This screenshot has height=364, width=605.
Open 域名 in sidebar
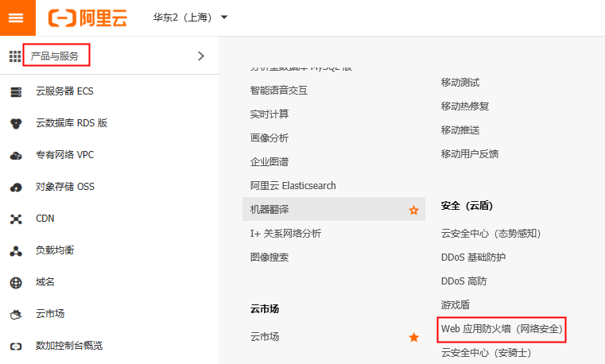pyautogui.click(x=45, y=282)
